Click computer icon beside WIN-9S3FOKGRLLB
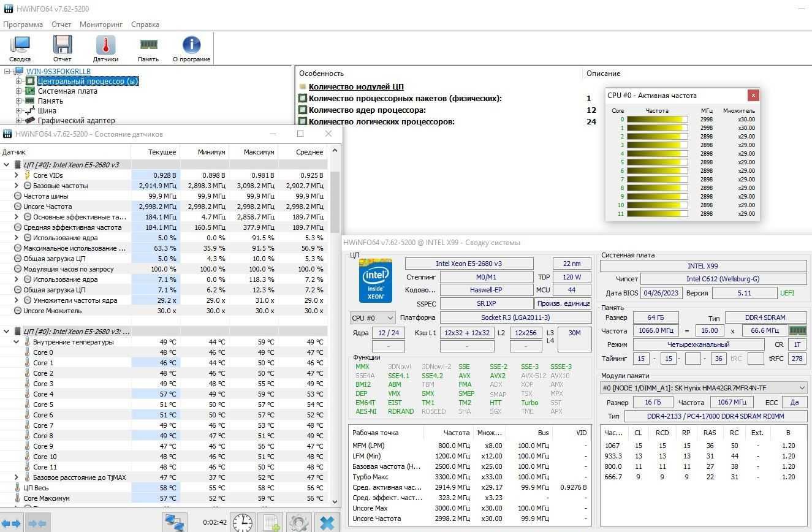 (19, 71)
